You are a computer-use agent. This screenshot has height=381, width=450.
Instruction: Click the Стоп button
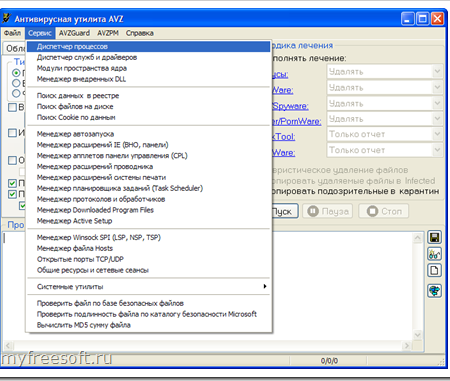pos(384,211)
